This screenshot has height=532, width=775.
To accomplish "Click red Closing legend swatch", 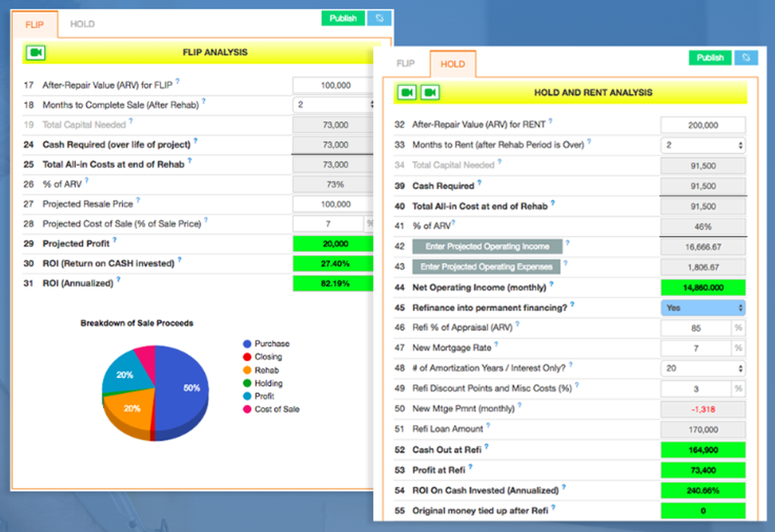I will click(x=247, y=357).
